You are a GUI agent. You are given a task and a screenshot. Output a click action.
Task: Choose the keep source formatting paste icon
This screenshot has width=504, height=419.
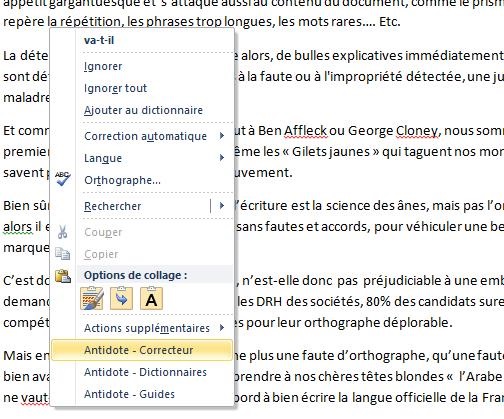point(92,298)
